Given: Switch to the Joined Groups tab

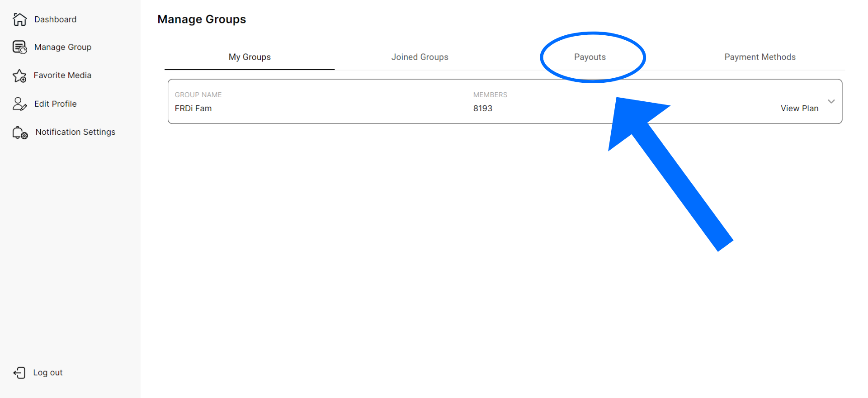Looking at the screenshot, I should [420, 57].
